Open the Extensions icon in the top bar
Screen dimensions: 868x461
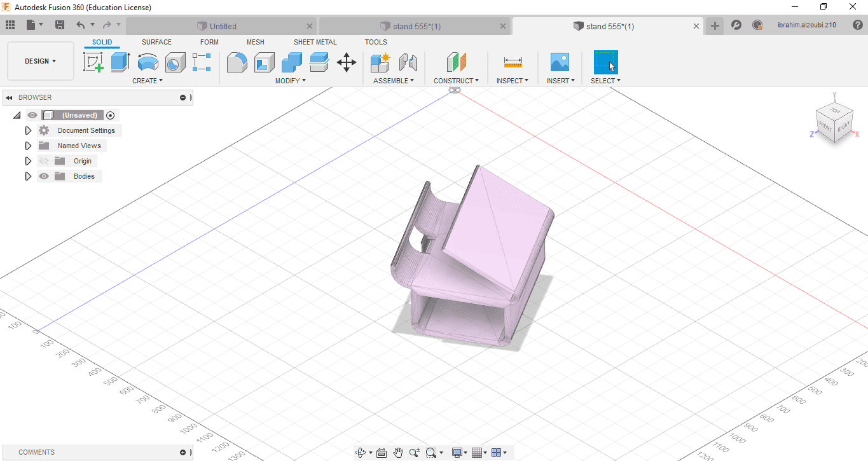click(x=736, y=25)
